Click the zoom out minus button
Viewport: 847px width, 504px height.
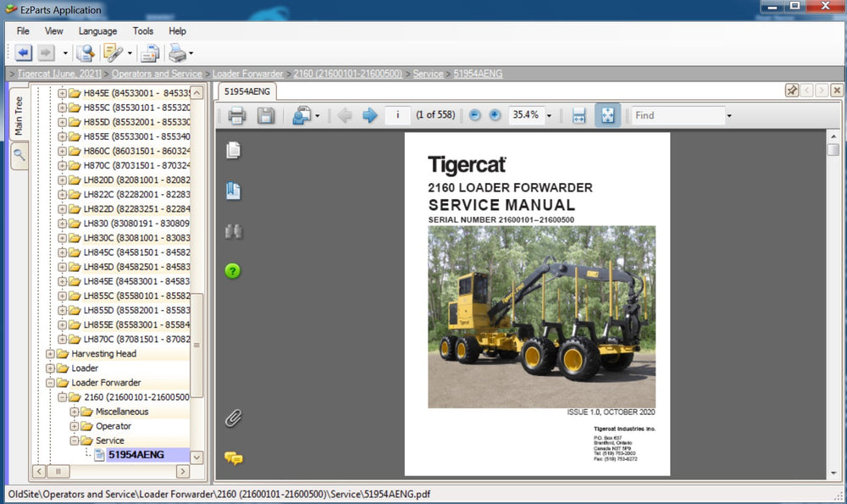coord(475,116)
